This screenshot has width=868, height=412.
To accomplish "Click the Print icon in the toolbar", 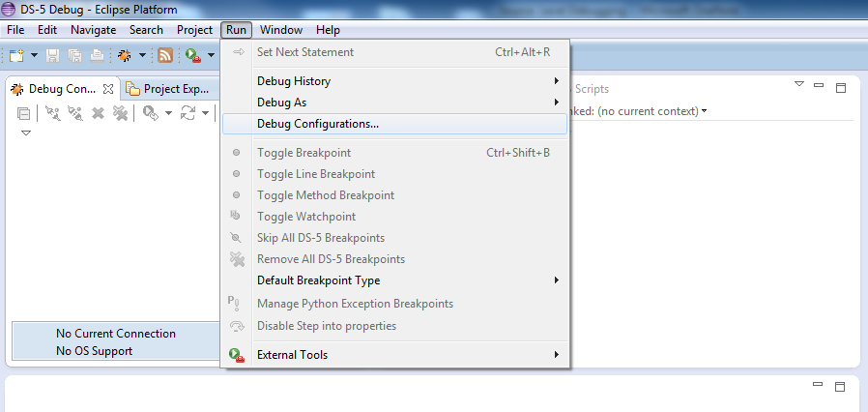I will [x=96, y=56].
